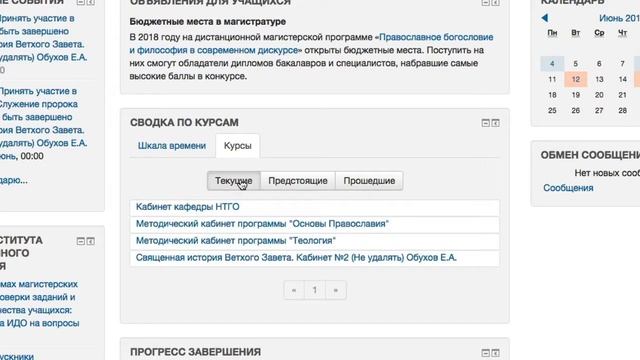Screen dimensions: 640x360
Task: Collapse the Сводка по курсам block
Action: [x=485, y=123]
